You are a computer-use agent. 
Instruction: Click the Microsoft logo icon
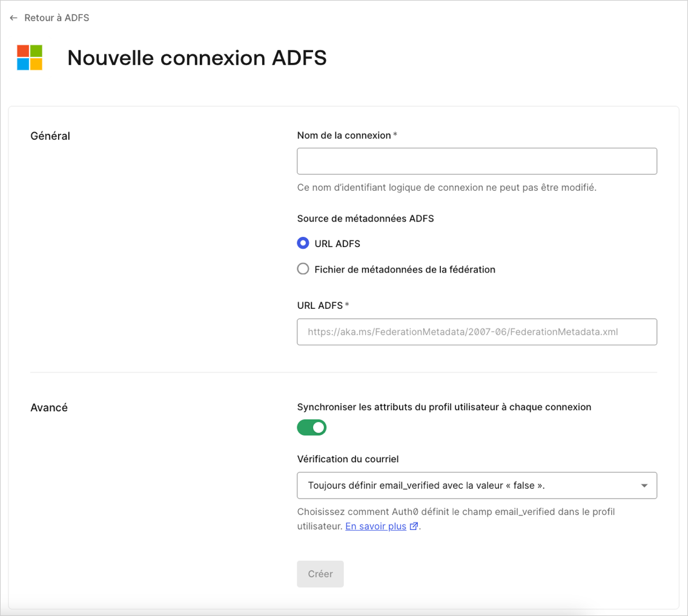pos(29,58)
